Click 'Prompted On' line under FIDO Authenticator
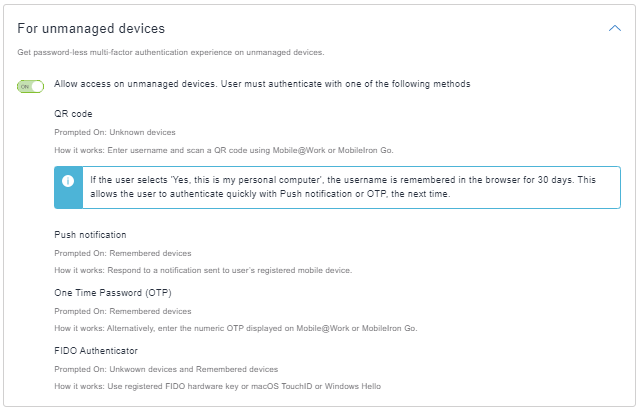This screenshot has width=640, height=411. 166,369
